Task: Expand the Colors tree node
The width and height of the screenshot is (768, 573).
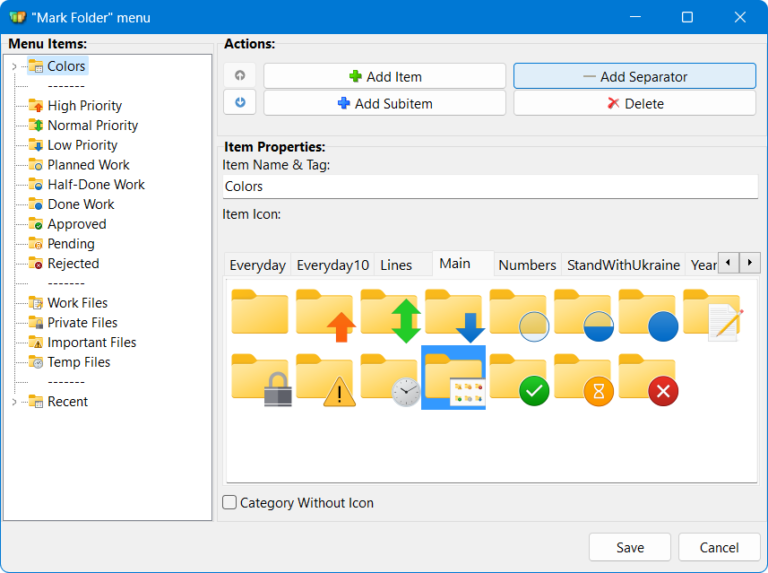Action: (13, 67)
